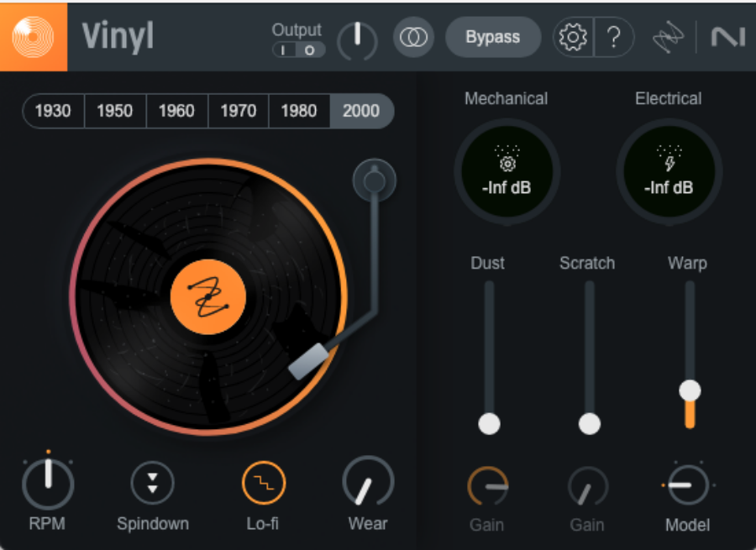756x550 pixels.
Task: Click the Scratch slider handle
Action: click(x=590, y=424)
